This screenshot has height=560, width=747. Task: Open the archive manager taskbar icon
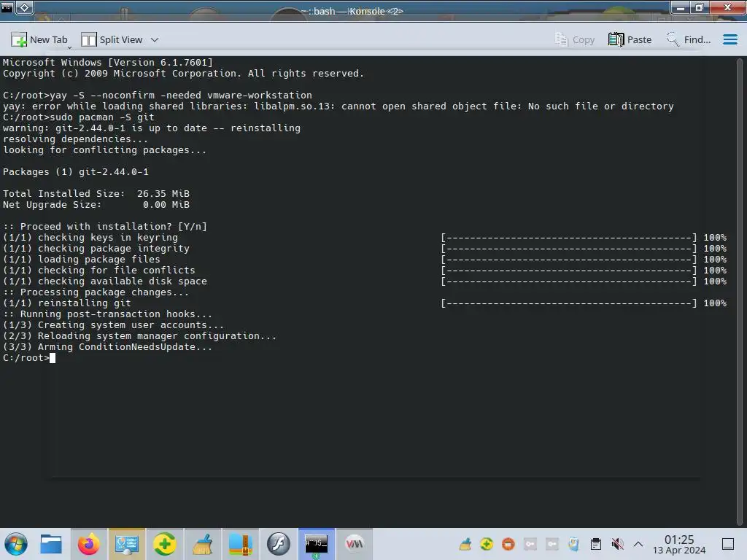(x=241, y=544)
